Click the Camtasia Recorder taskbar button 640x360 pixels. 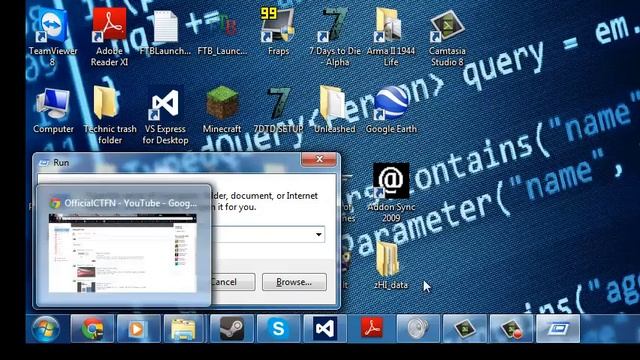pyautogui.click(x=511, y=329)
